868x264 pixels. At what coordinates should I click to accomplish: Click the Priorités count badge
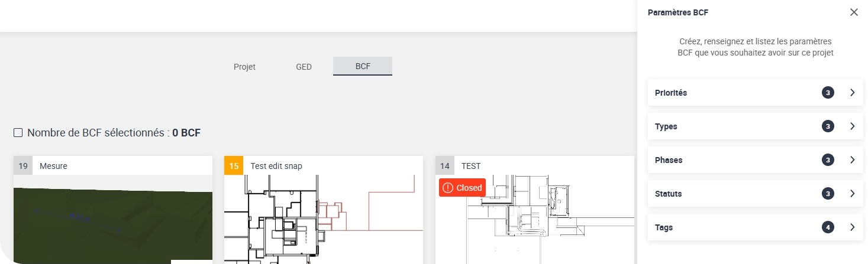(828, 93)
